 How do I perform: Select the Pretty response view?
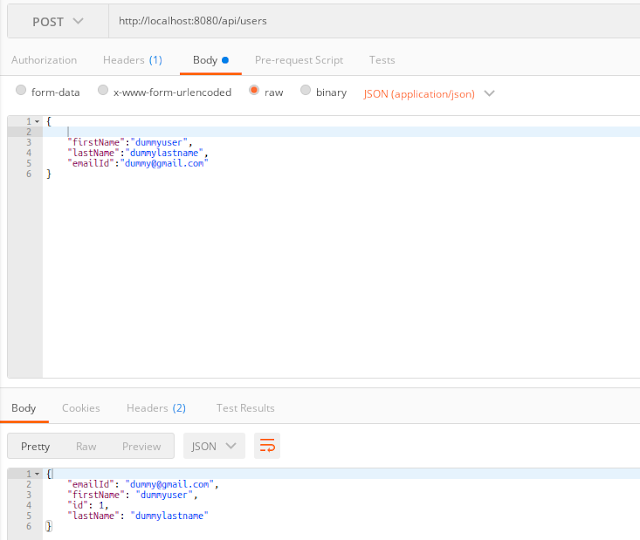pos(36,446)
